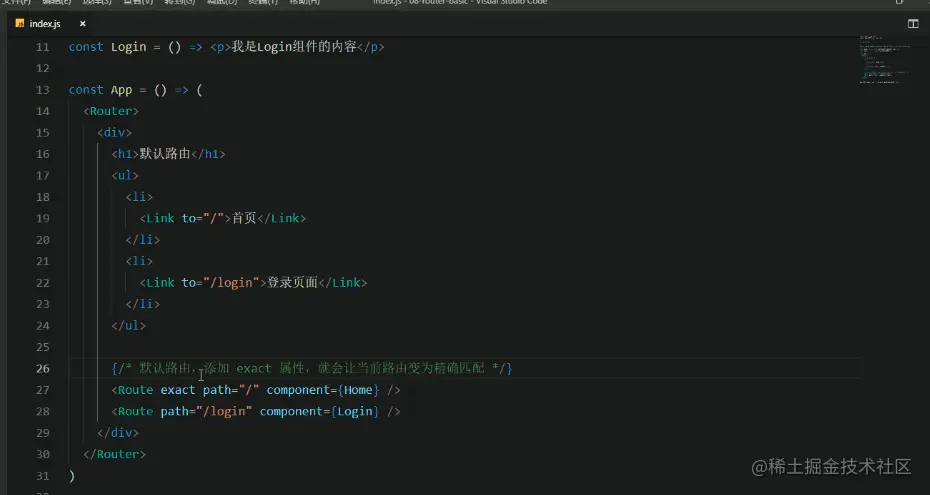Click line number 31 in the gutter

43,475
